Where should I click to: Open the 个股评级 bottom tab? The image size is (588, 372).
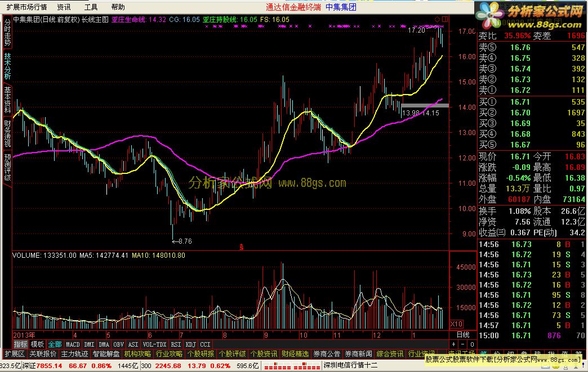tap(232, 353)
